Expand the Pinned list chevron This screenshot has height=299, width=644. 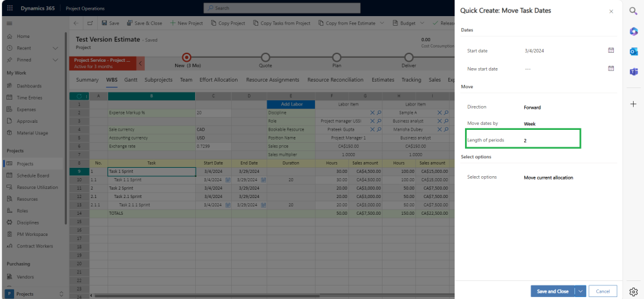pos(55,60)
